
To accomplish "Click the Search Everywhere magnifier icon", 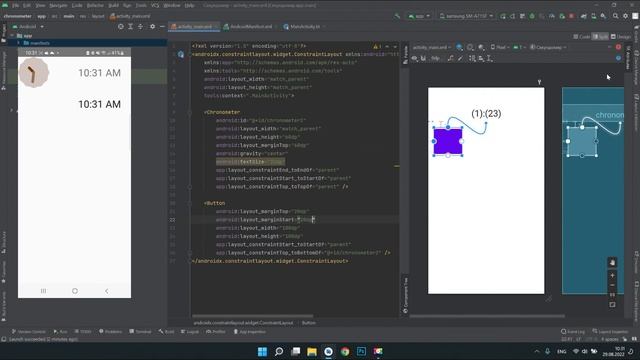I will pyautogui.click(x=616, y=16).
